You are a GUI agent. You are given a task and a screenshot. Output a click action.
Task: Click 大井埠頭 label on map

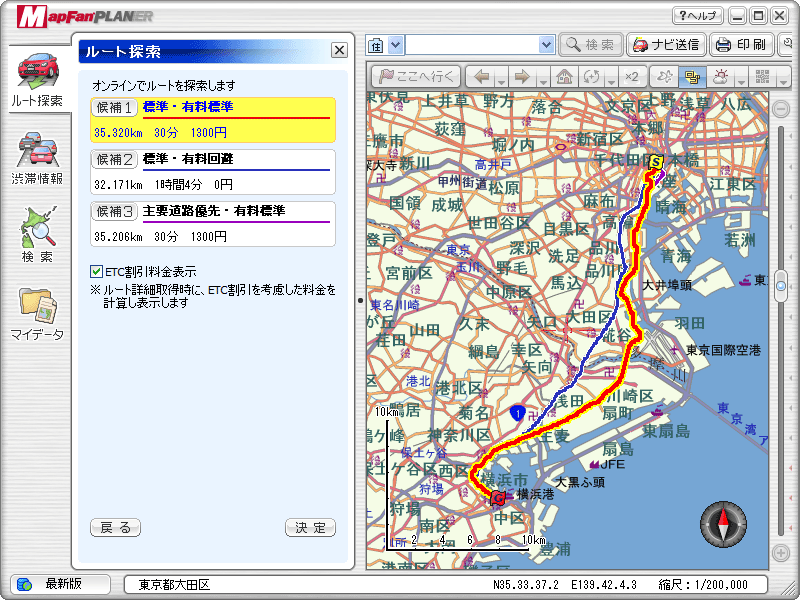click(x=667, y=285)
